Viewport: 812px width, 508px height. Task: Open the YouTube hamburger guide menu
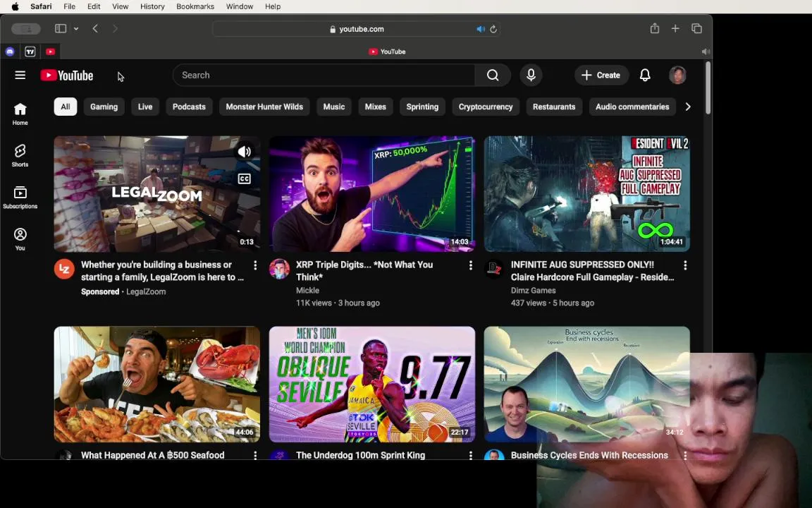(x=20, y=75)
